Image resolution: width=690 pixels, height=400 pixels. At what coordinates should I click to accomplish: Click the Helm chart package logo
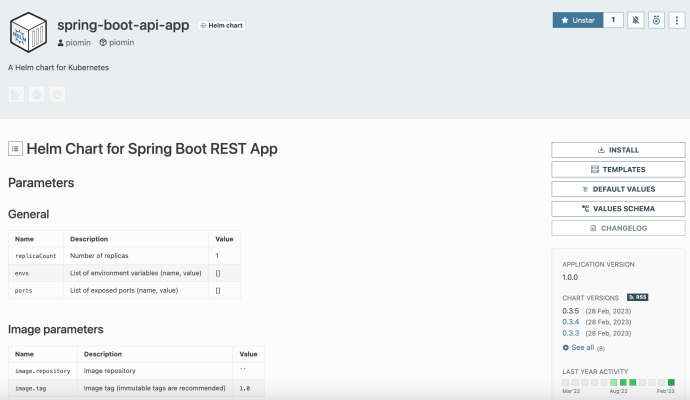tap(27, 32)
